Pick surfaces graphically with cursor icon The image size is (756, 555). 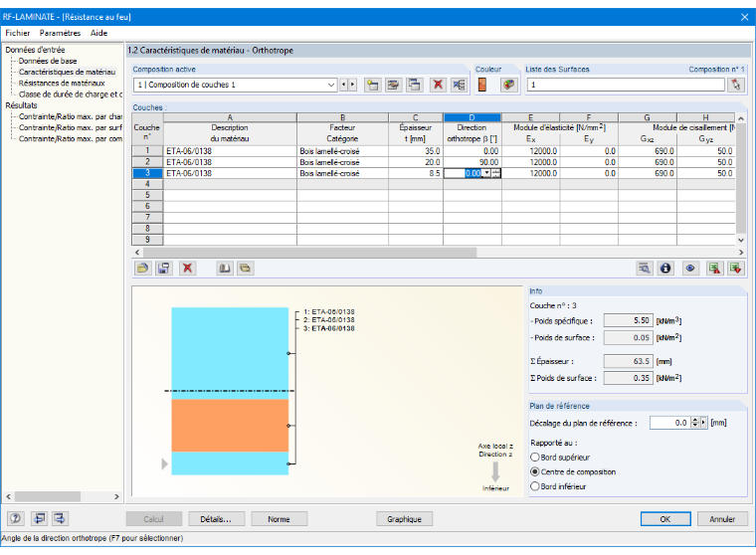[736, 85]
